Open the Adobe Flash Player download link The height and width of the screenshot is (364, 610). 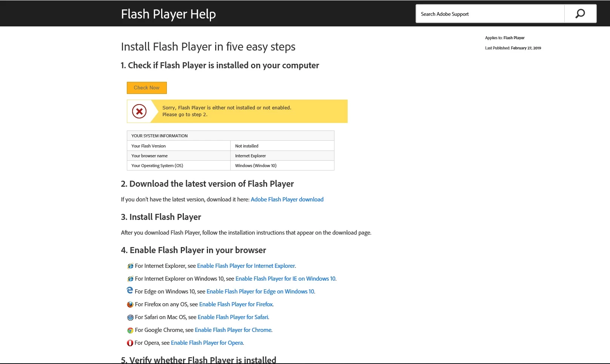tap(287, 199)
